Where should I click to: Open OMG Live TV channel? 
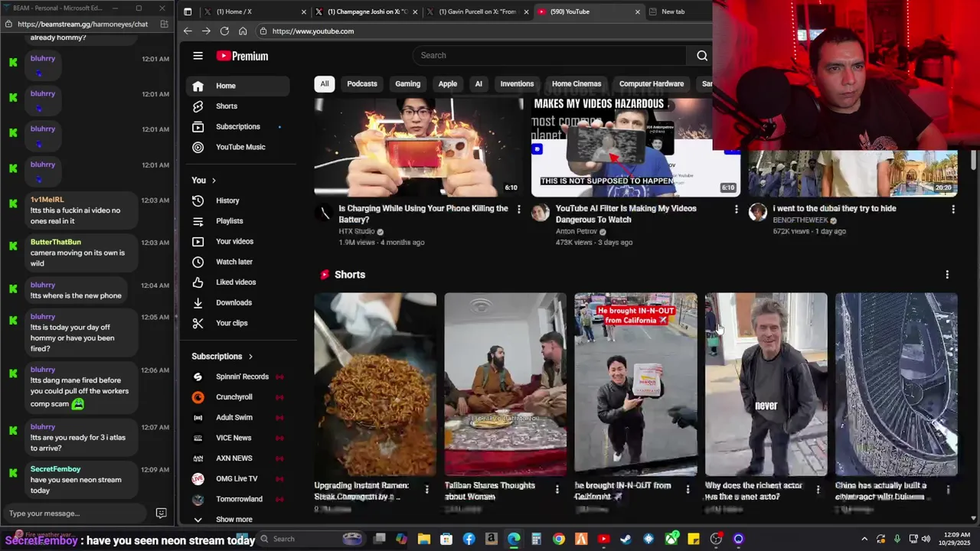[x=237, y=478]
